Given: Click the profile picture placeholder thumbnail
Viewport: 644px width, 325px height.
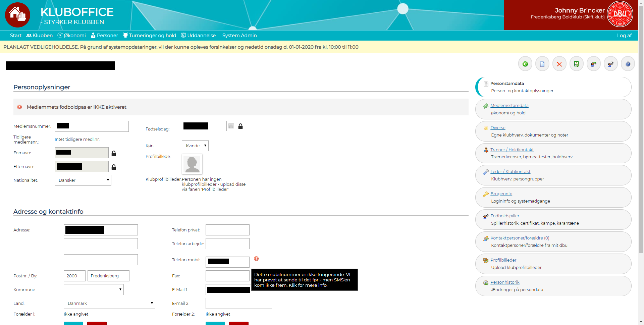Looking at the screenshot, I should point(192,164).
